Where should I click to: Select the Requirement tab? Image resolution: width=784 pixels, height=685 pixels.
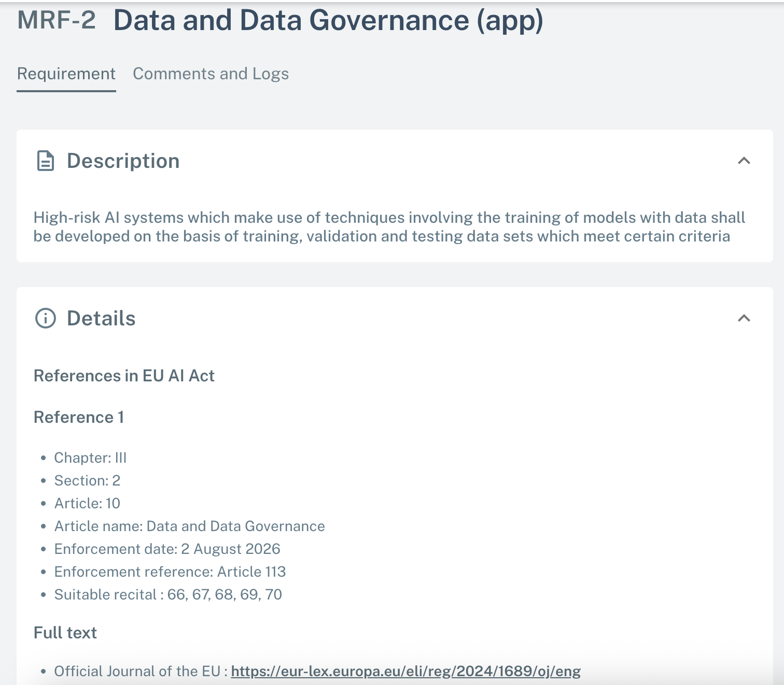click(66, 74)
